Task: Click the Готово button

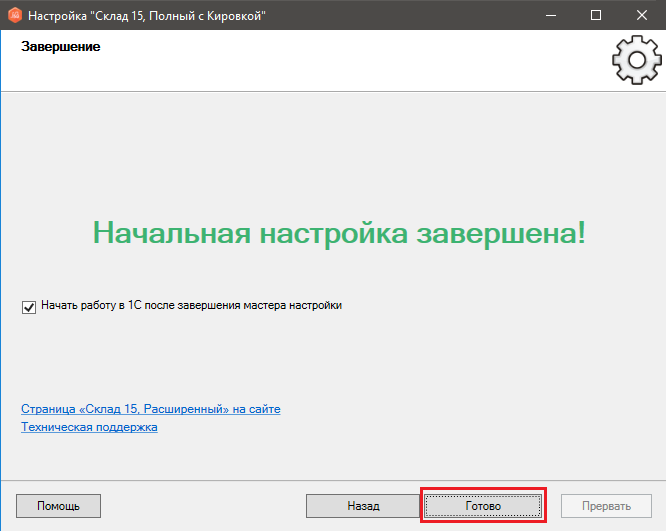Action: pyautogui.click(x=483, y=506)
